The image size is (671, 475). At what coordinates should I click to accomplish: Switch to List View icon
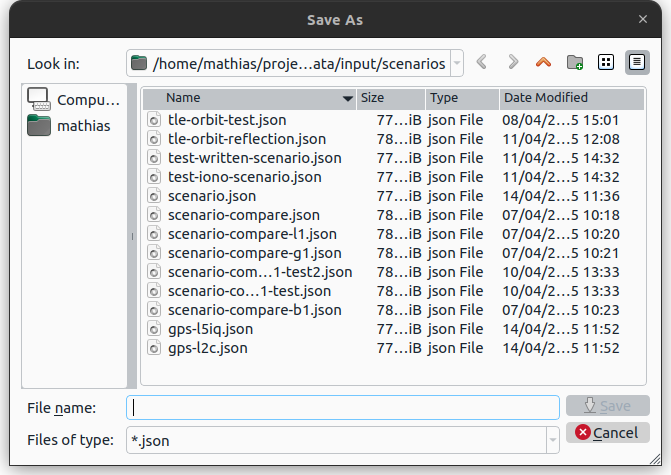click(x=605, y=63)
